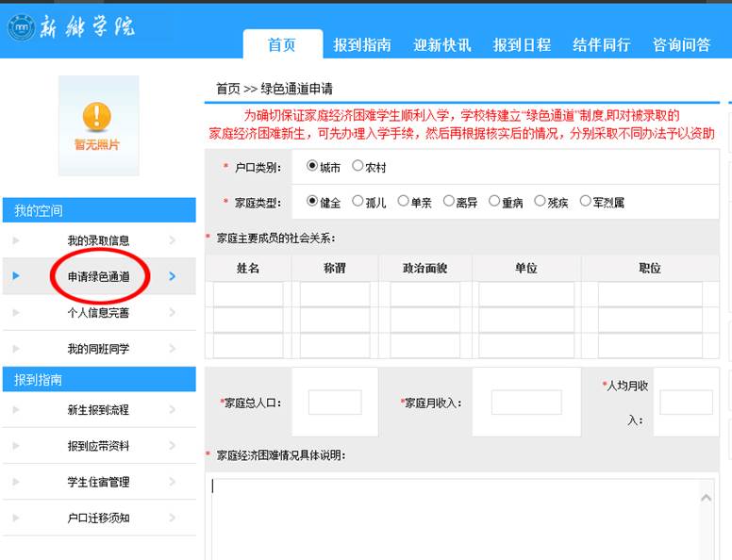Open 新生报到流程 in sidebar
732x560 pixels.
point(98,410)
